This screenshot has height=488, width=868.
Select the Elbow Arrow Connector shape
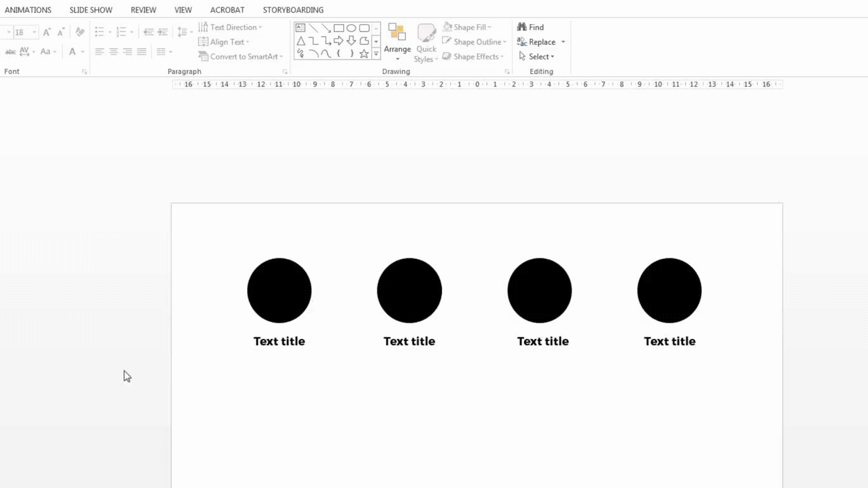pyautogui.click(x=326, y=41)
